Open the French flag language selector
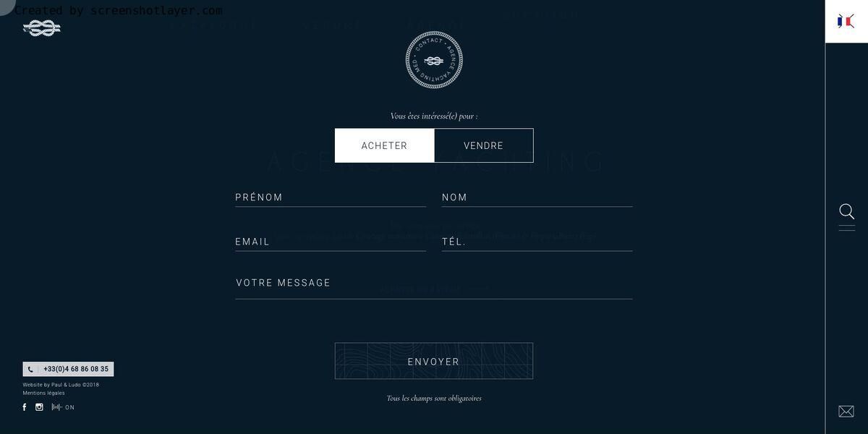This screenshot has height=434, width=868. [x=846, y=21]
